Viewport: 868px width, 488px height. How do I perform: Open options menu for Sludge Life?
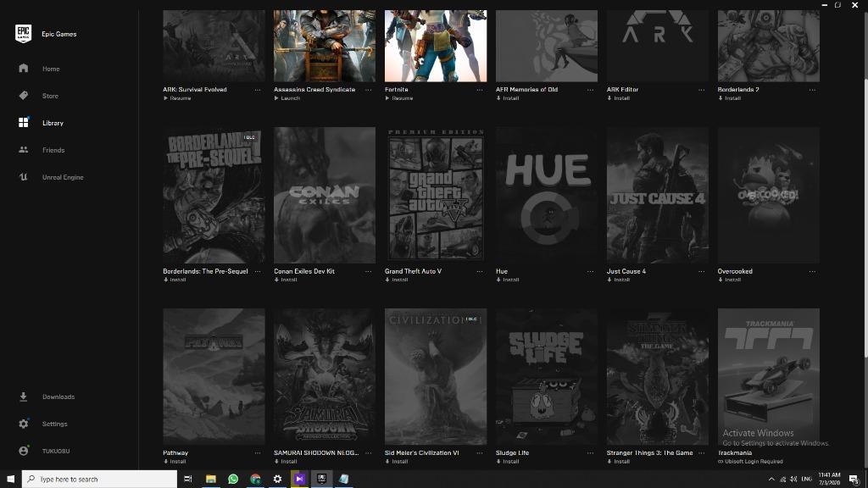click(590, 453)
